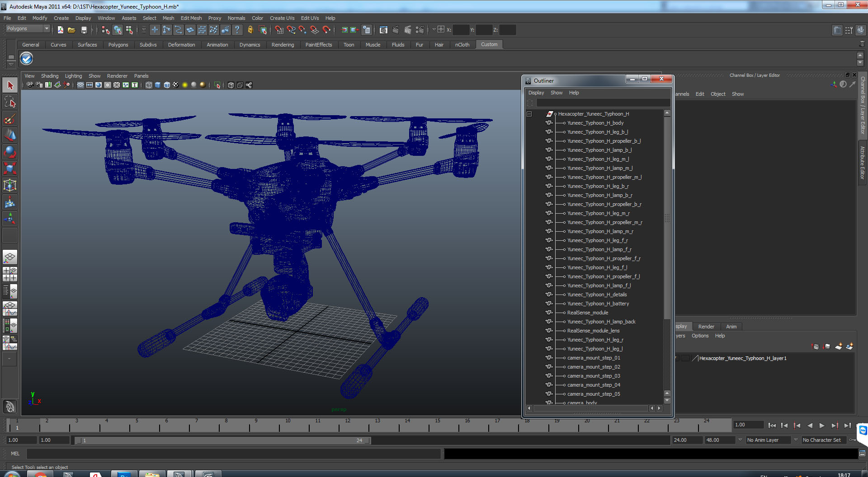Toggle isolate select in viewport toolbar
This screenshot has width=868, height=477.
217,85
